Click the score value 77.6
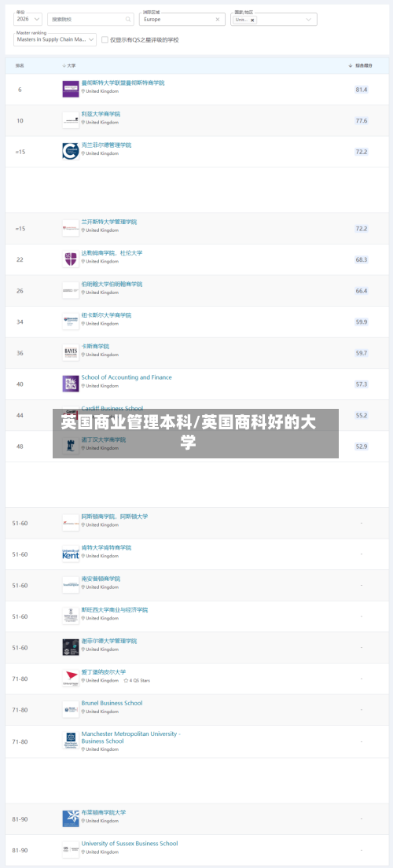The width and height of the screenshot is (393, 868). 362,120
